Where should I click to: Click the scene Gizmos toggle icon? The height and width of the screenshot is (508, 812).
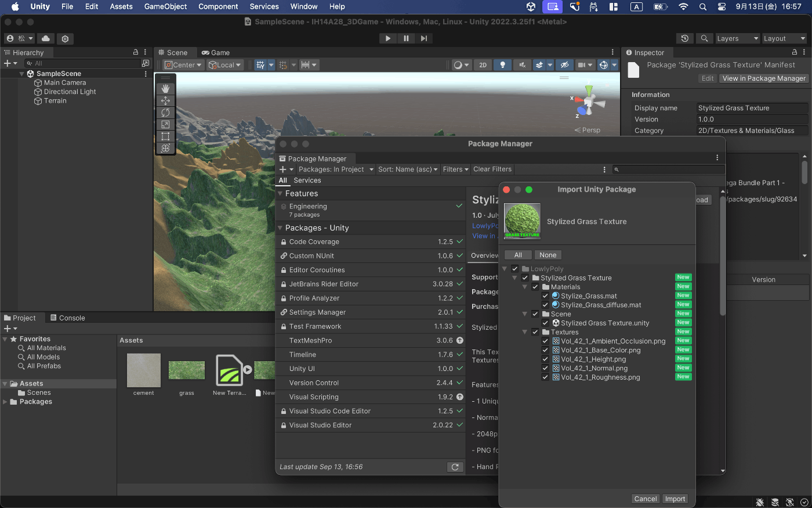point(604,65)
